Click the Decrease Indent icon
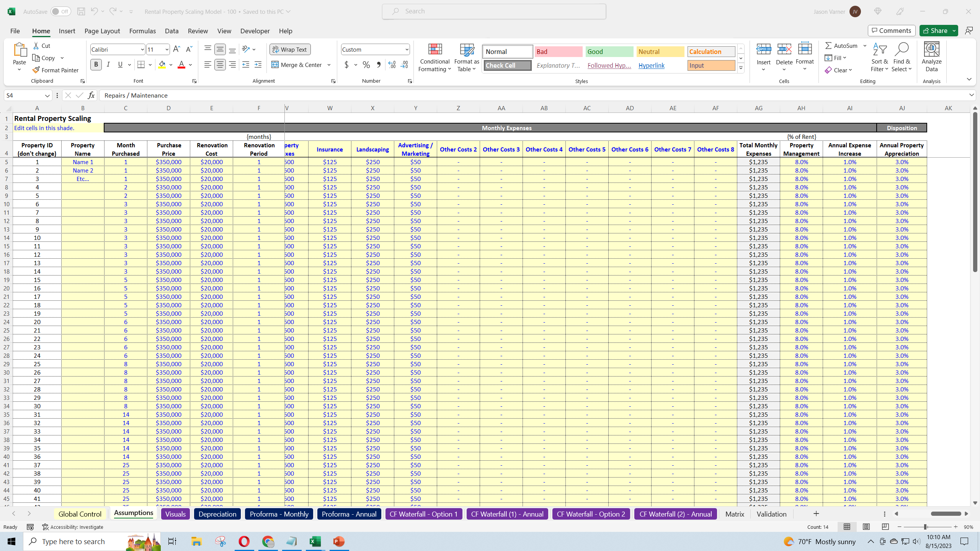 pyautogui.click(x=246, y=65)
